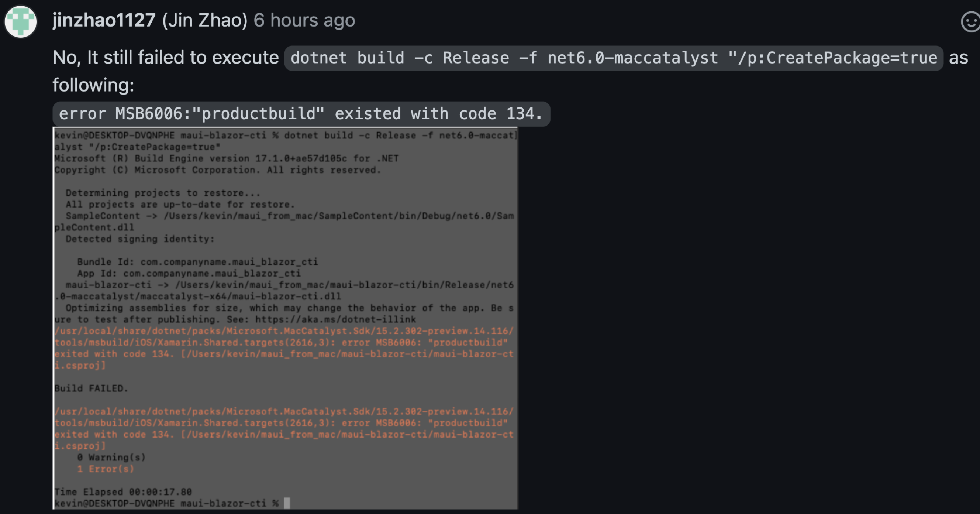Select the "Time Elapsed 00:00:17.80" line
Viewport: 980px width, 514px height.
pos(122,491)
